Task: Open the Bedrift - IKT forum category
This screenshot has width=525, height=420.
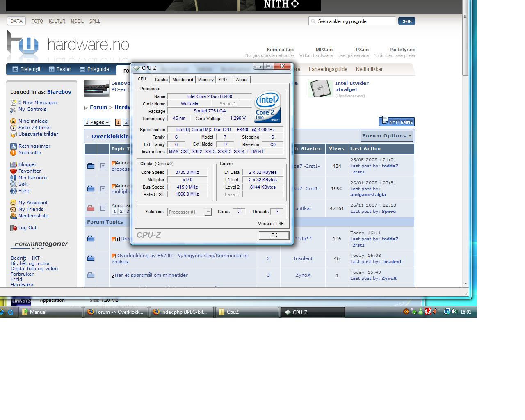Action: click(25, 258)
